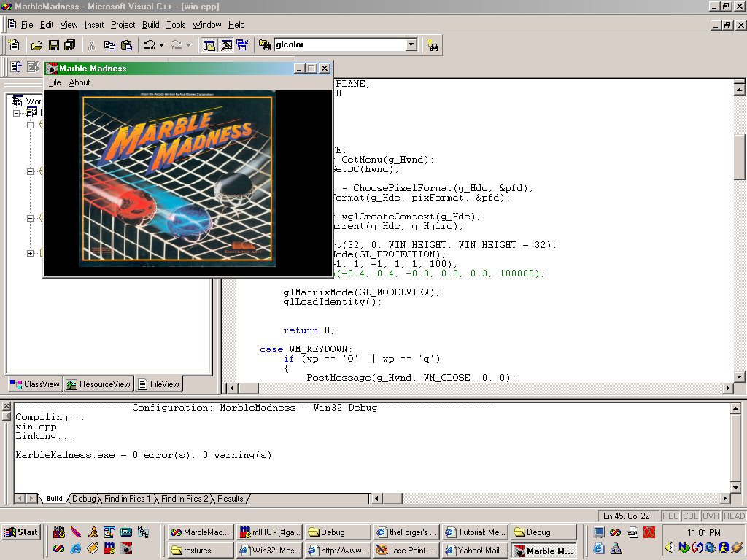Select the Find in Files 1 tab
This screenshot has height=560, width=747.
tap(127, 499)
